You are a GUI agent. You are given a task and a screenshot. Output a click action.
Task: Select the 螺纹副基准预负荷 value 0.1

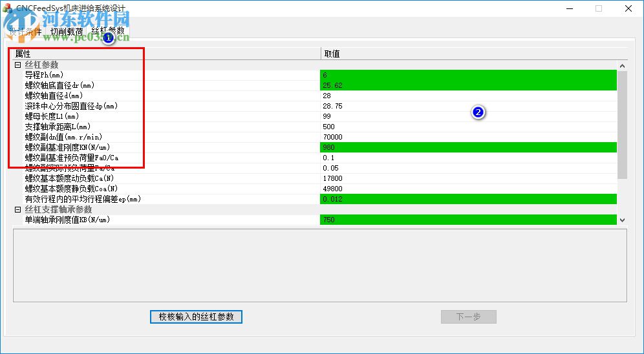[x=468, y=158]
